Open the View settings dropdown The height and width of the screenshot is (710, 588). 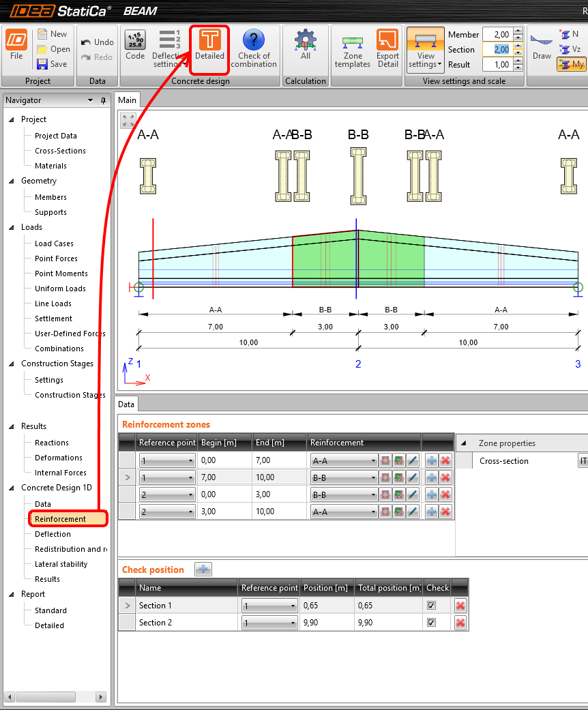pos(426,60)
